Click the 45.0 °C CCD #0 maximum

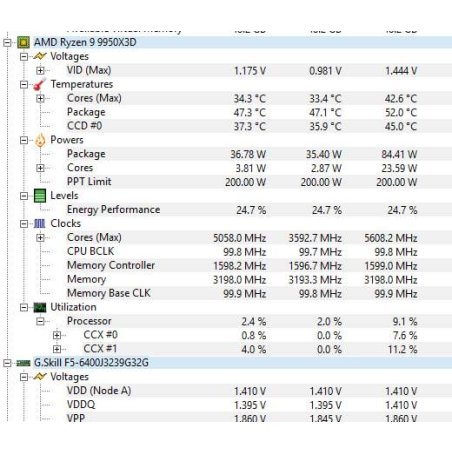click(x=401, y=126)
